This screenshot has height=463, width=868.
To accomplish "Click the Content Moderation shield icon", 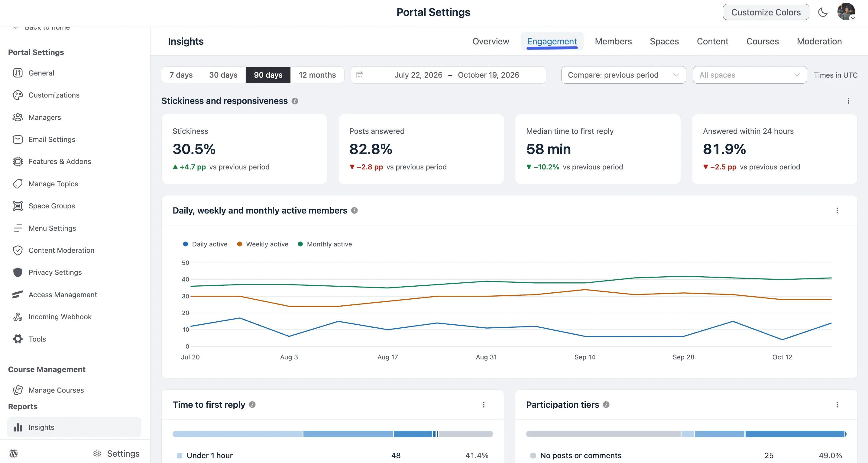I will pos(18,250).
